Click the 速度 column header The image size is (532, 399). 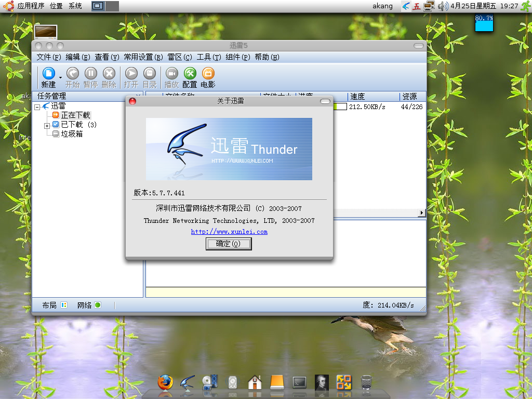point(373,96)
